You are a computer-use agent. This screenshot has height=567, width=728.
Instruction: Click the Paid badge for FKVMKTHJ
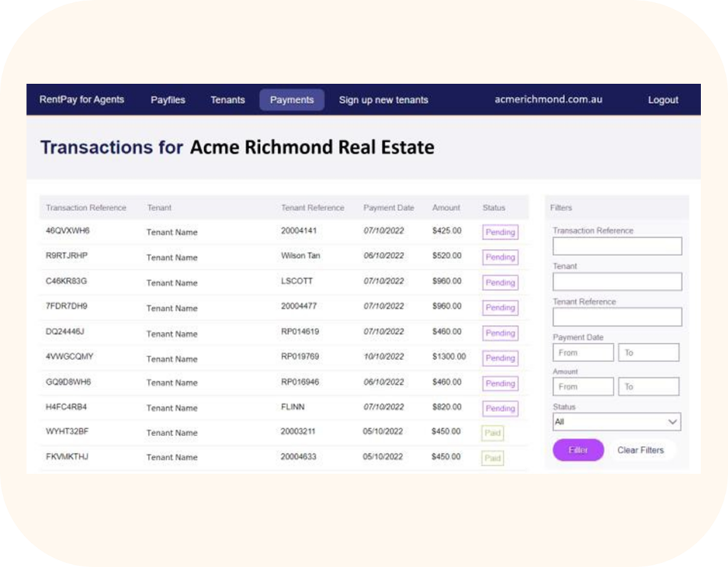pyautogui.click(x=493, y=458)
